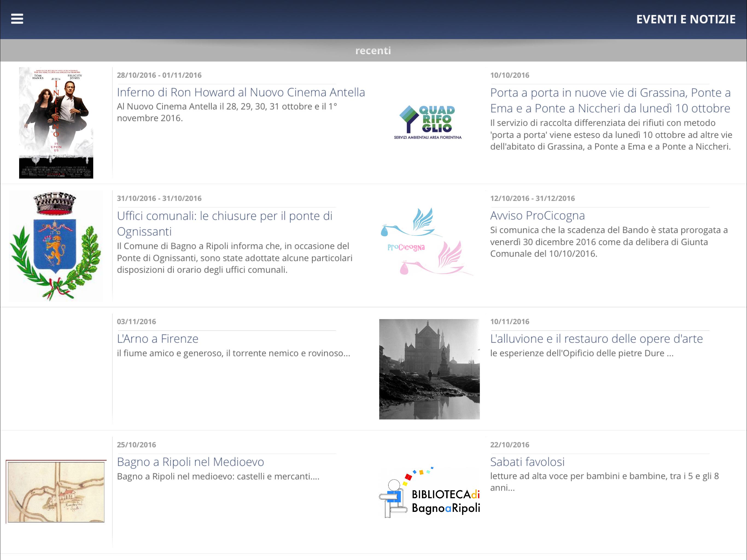
Task: Click the date '03/11/2016'
Action: click(x=136, y=322)
